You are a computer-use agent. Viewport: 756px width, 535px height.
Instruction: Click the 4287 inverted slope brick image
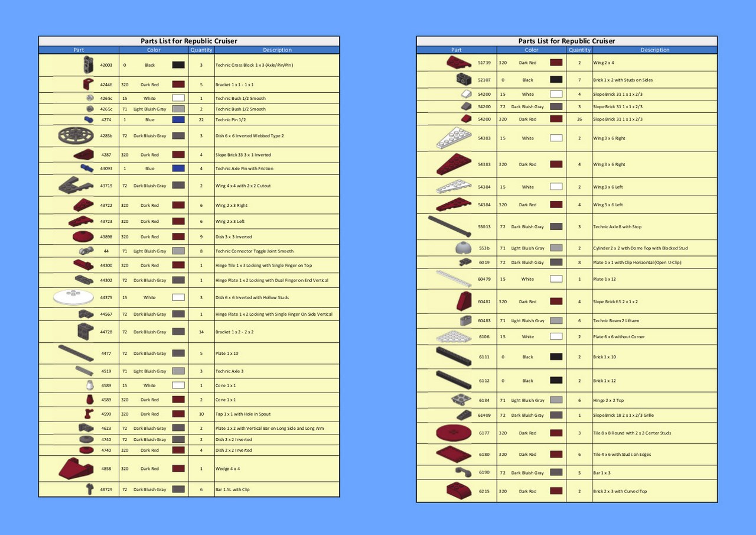click(83, 155)
